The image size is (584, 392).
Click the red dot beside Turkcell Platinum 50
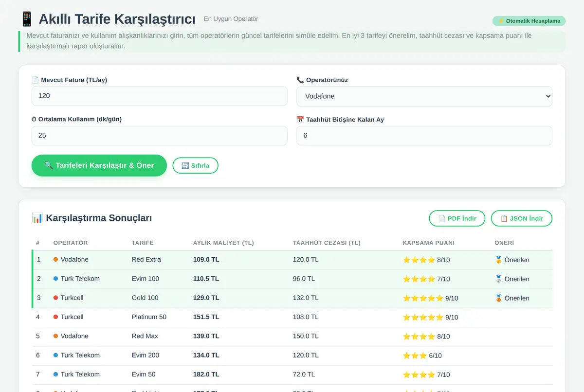coord(55,317)
